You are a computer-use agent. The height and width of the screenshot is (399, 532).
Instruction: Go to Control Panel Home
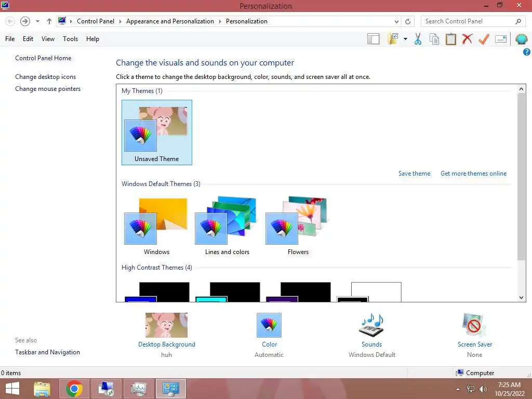click(x=43, y=58)
